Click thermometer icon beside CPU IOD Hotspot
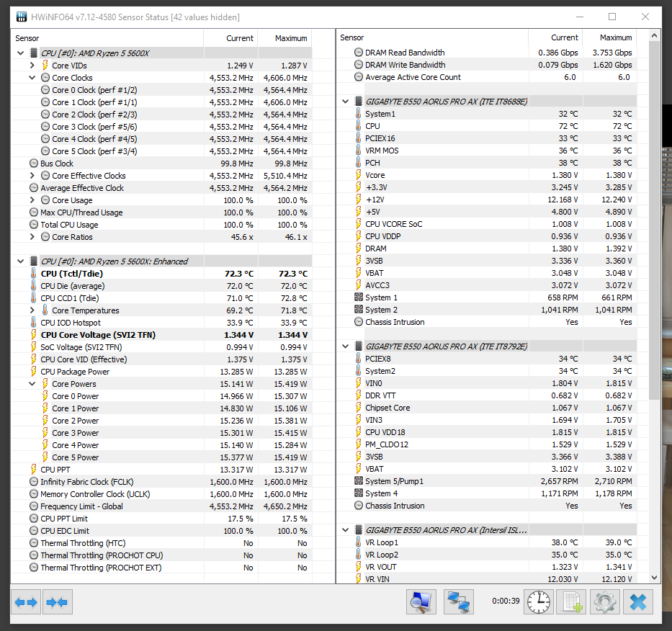The height and width of the screenshot is (631, 672). [x=33, y=323]
